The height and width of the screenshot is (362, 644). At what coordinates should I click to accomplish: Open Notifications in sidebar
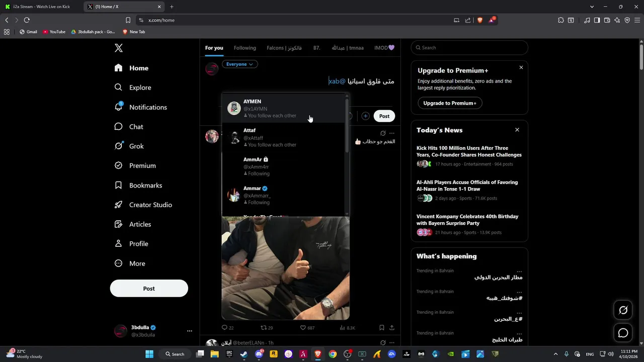pyautogui.click(x=141, y=107)
